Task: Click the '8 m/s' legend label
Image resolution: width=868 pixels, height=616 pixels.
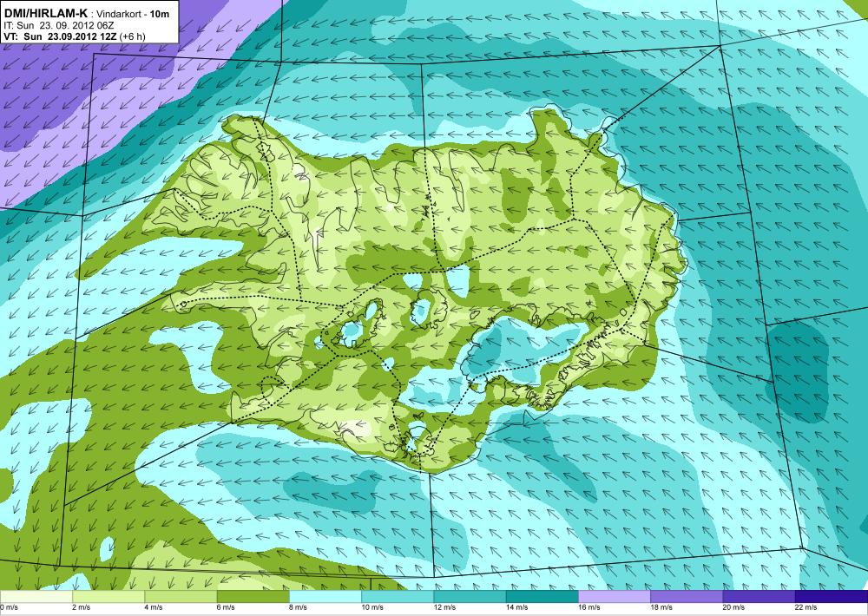Action: [x=298, y=607]
